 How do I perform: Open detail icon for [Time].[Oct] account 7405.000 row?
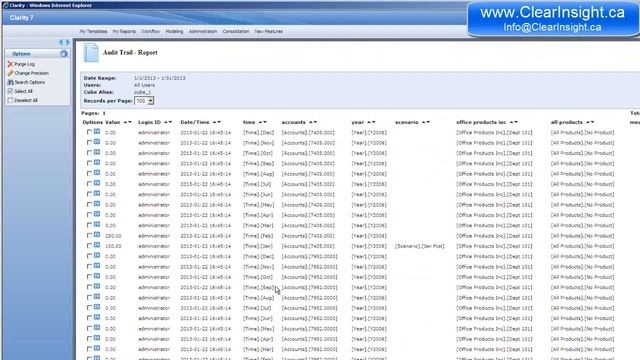(97, 152)
